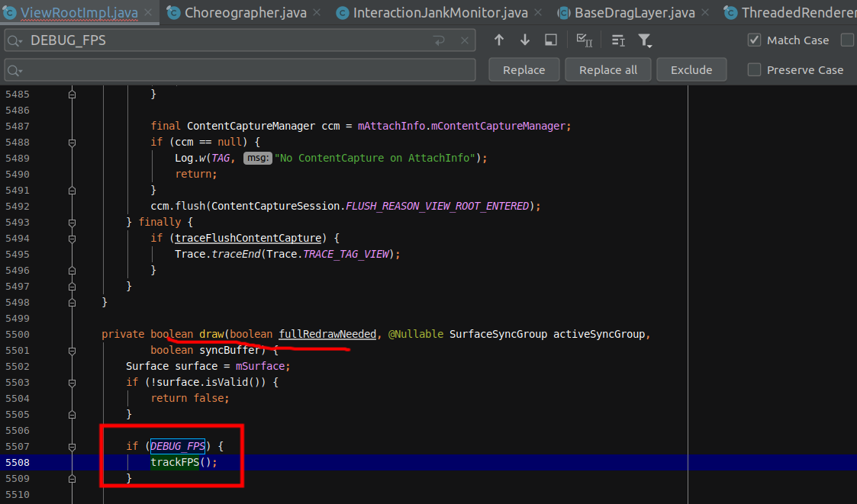Viewport: 857px width, 504px height.
Task: Click the @Nullable annotation
Action: [415, 334]
